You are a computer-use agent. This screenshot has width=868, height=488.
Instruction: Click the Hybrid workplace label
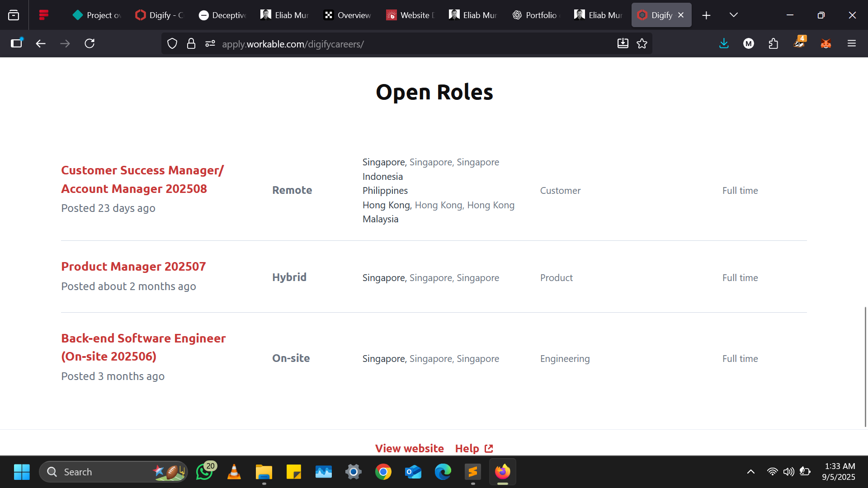tap(289, 277)
